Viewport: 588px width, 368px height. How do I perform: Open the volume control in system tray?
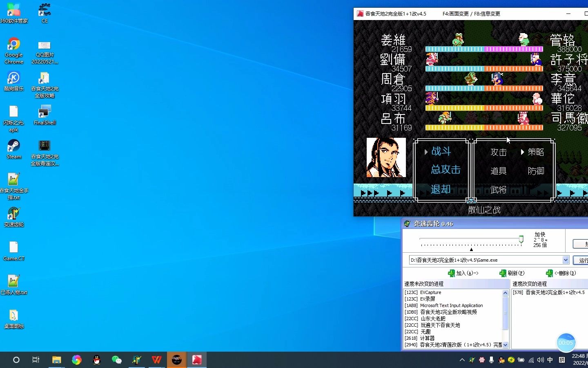[x=541, y=360]
